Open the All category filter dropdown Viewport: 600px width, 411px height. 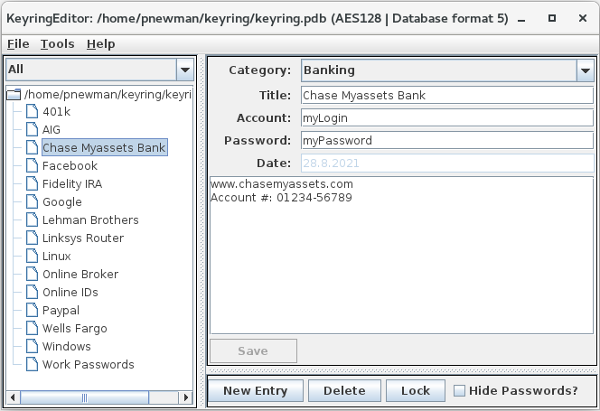(x=184, y=69)
